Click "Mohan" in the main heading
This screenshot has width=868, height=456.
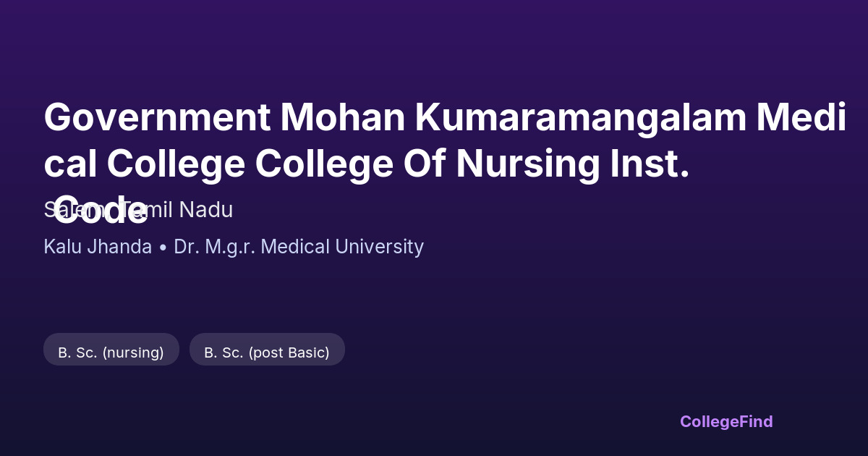point(343,117)
